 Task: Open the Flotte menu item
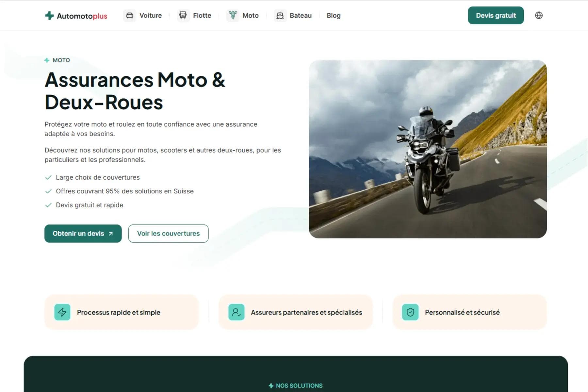pos(194,15)
